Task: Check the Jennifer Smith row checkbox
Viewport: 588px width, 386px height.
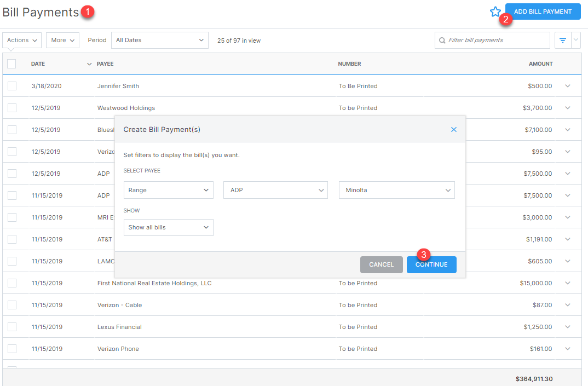Action: (12, 86)
